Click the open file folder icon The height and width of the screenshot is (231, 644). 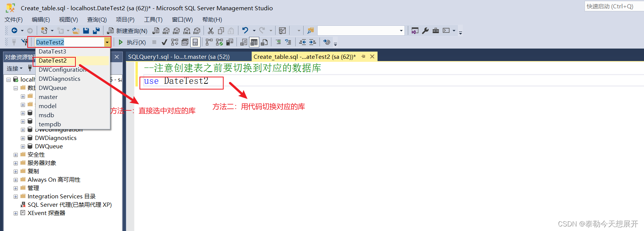click(x=76, y=31)
